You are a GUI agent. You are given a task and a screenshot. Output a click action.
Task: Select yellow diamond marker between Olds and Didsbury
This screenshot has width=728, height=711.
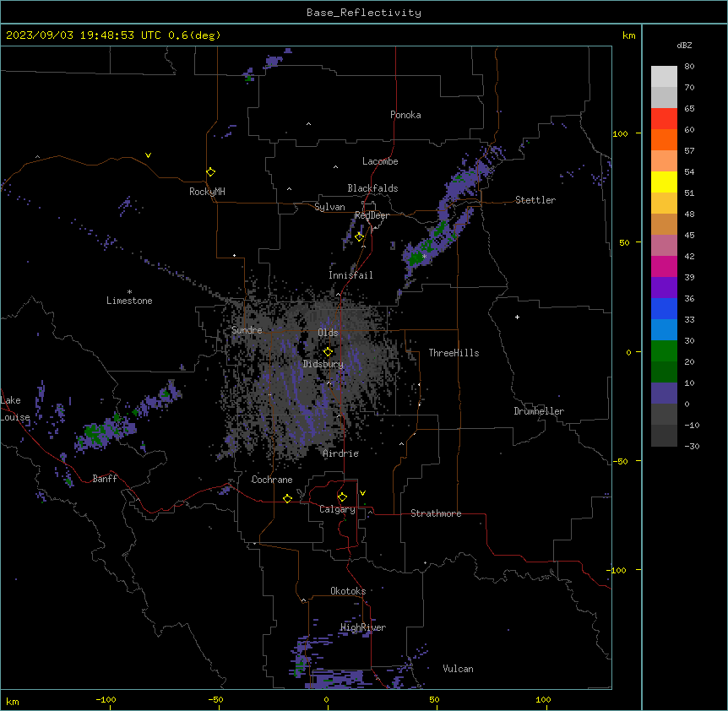pos(328,352)
